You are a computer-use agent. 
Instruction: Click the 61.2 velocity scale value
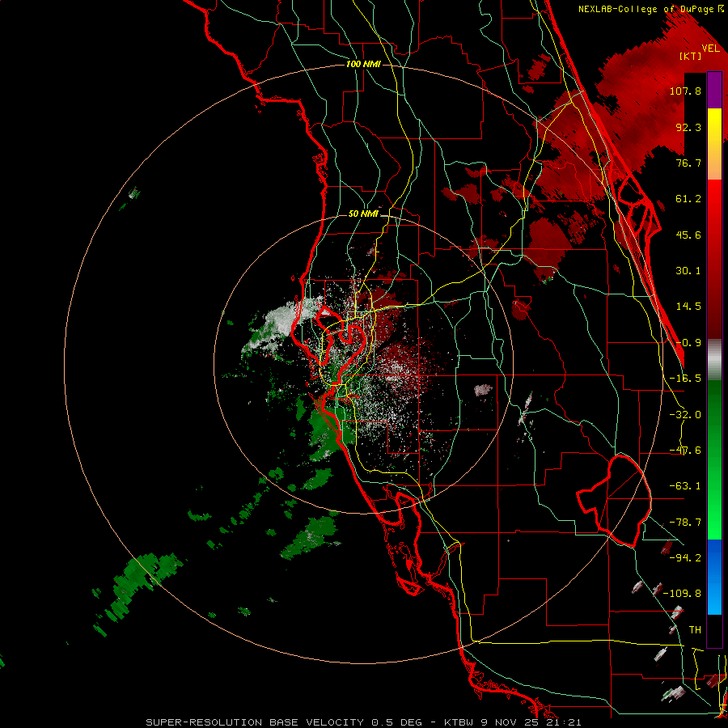(688, 199)
